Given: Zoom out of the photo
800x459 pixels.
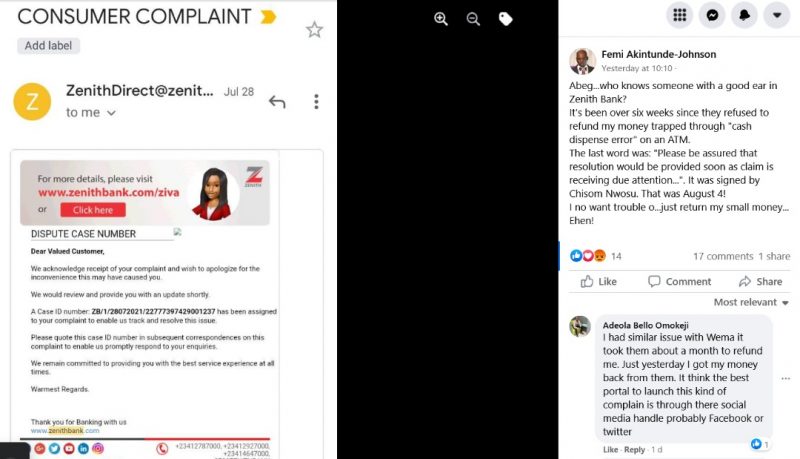Looking at the screenshot, I should click(473, 19).
